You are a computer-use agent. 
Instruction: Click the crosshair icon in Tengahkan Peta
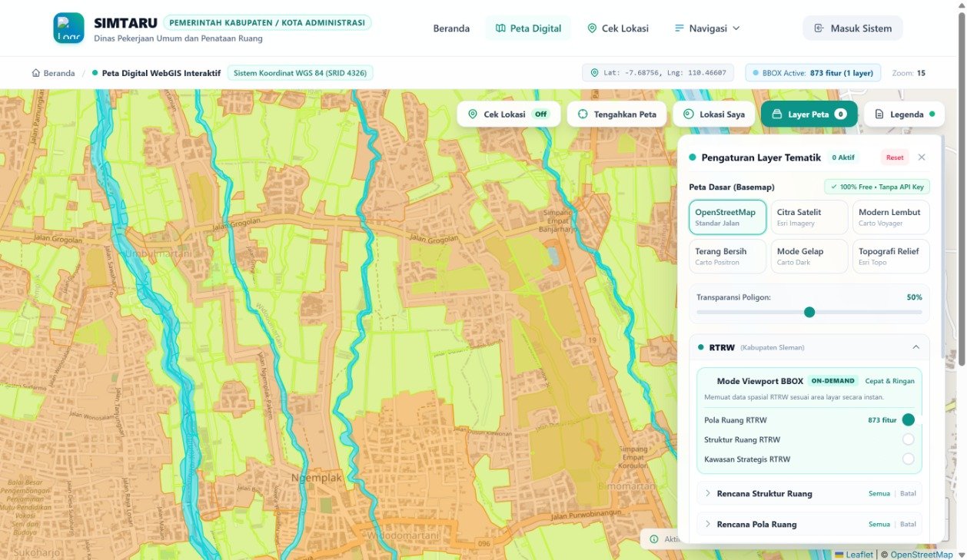[583, 114]
